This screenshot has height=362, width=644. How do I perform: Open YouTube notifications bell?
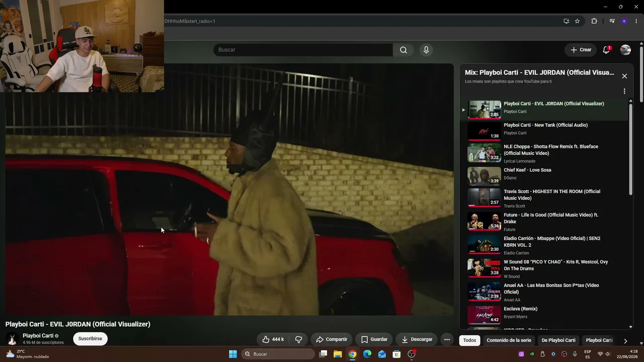[x=606, y=50]
